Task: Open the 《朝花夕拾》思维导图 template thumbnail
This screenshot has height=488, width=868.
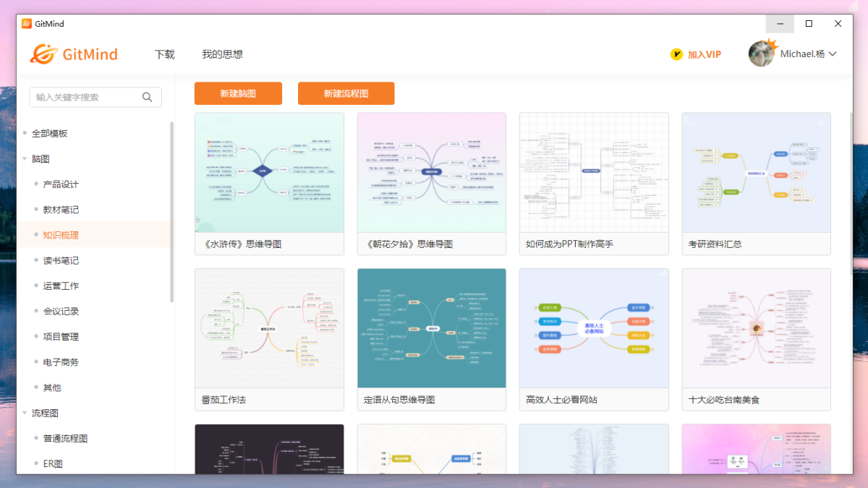Action: pyautogui.click(x=432, y=173)
